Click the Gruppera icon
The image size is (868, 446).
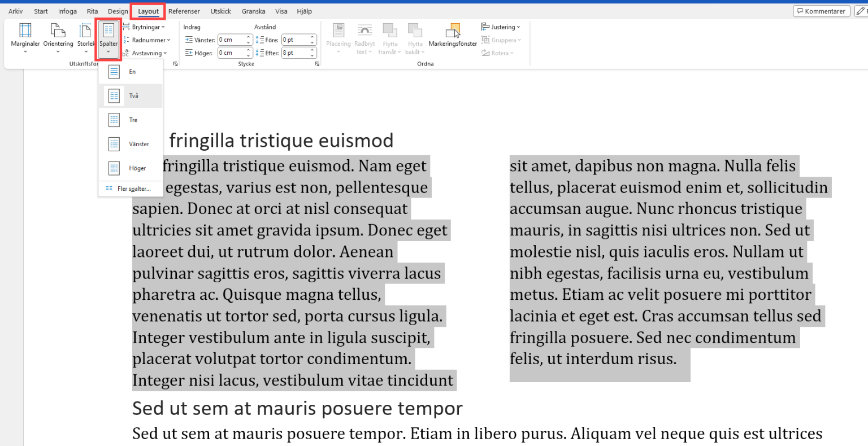[501, 40]
